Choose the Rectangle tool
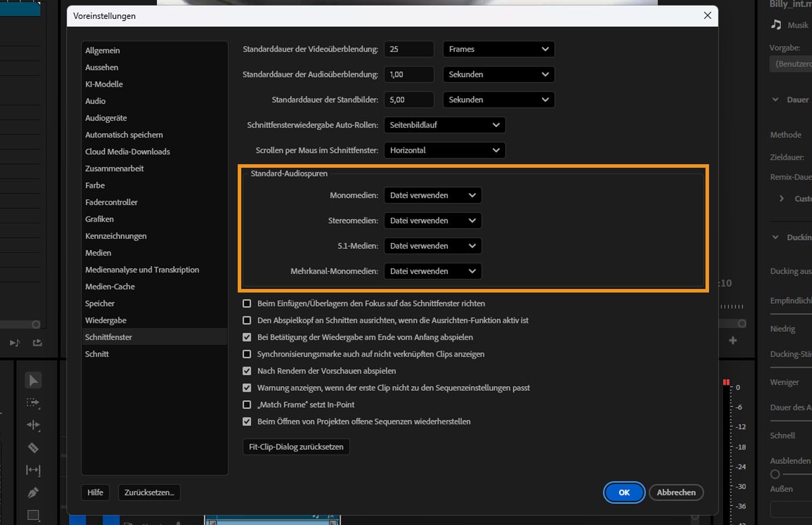 point(32,515)
